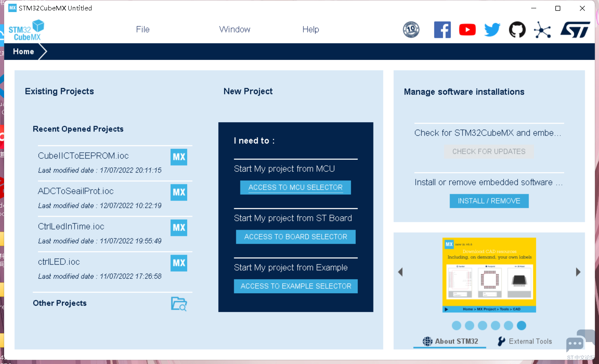Select the second carousel dot
The image size is (599, 364).
tap(470, 325)
